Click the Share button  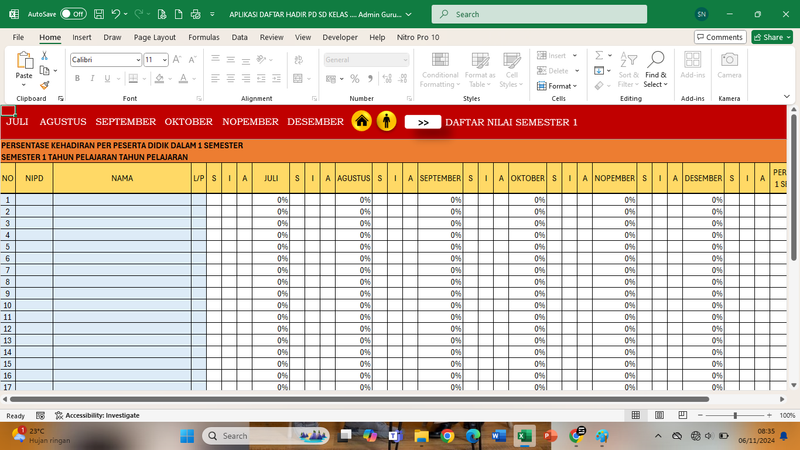[772, 37]
